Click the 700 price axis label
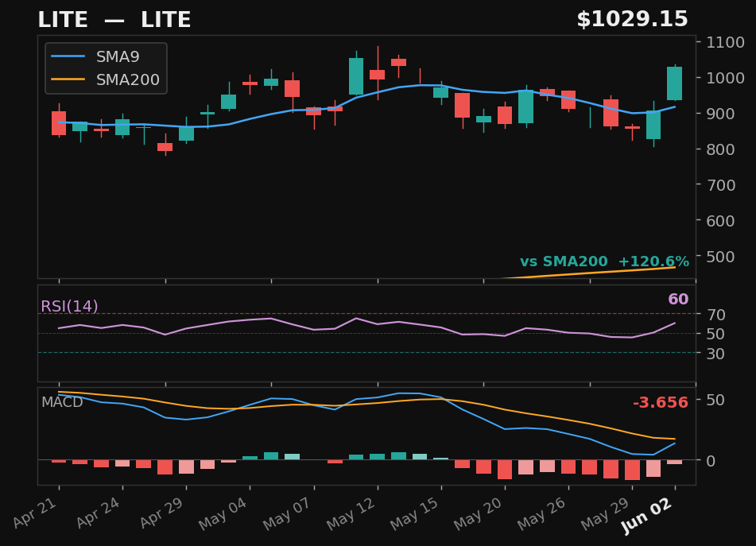 tap(721, 185)
